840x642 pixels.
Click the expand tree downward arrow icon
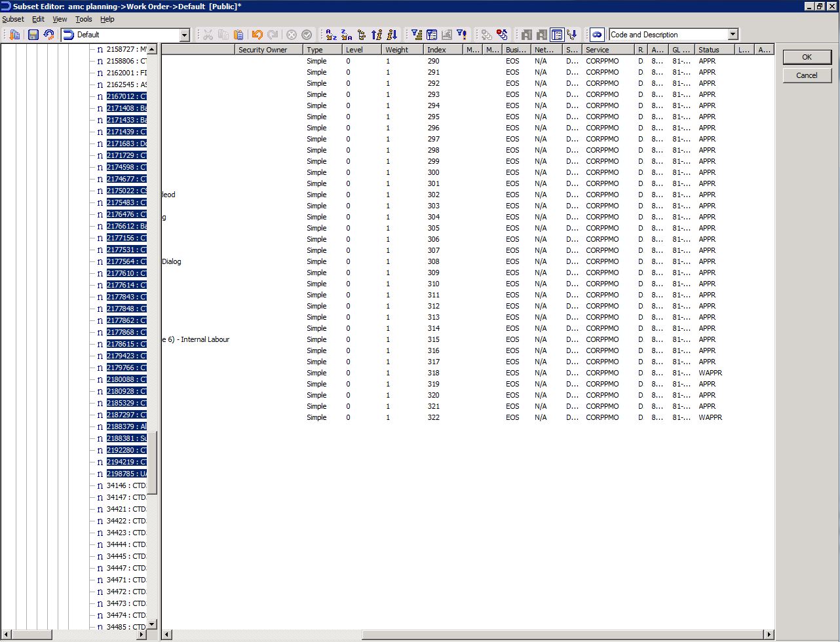tap(572, 35)
